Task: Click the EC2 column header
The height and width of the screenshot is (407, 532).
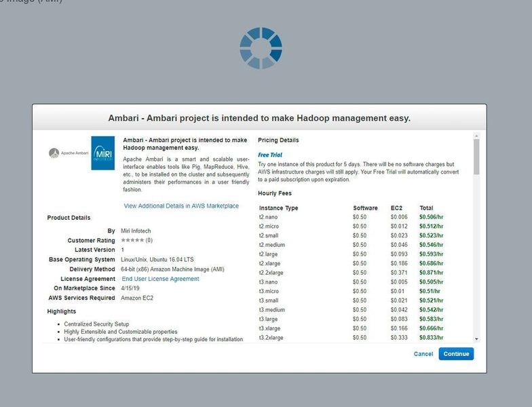Action: (x=396, y=208)
